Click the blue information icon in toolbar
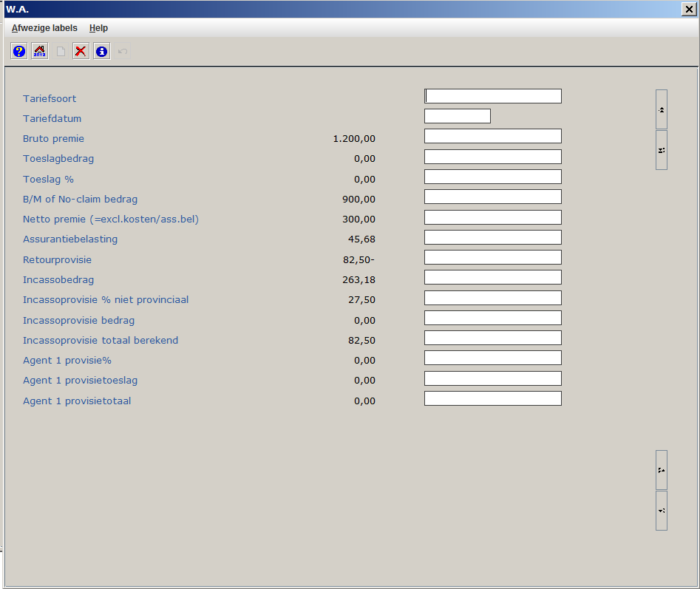Image resolution: width=700 pixels, height=589 pixels. 102,52
